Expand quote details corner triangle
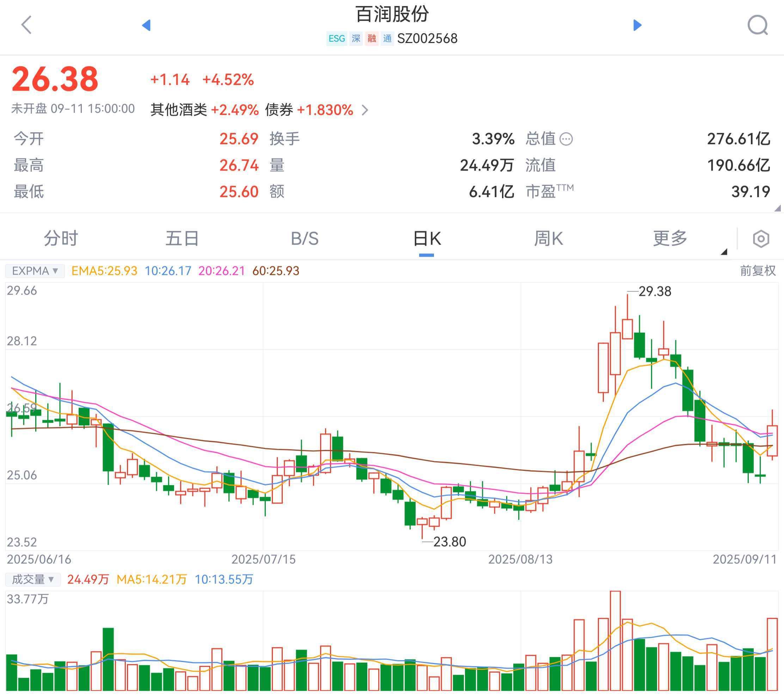 (778, 208)
